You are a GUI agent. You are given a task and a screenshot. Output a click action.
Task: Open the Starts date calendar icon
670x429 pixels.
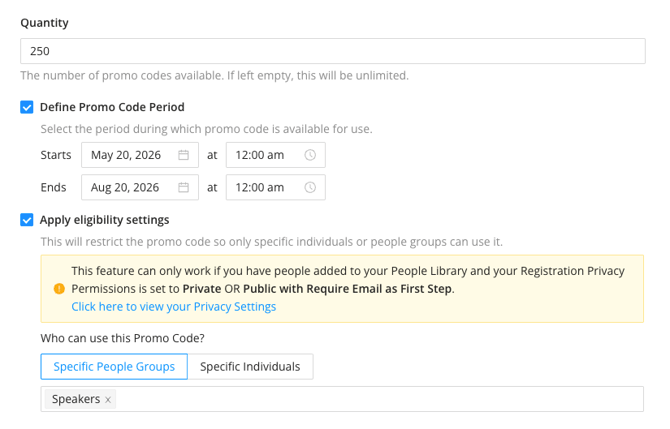tap(183, 155)
